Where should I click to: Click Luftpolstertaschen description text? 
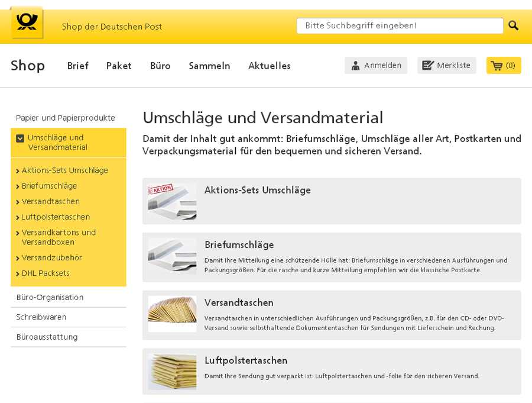pyautogui.click(x=342, y=376)
